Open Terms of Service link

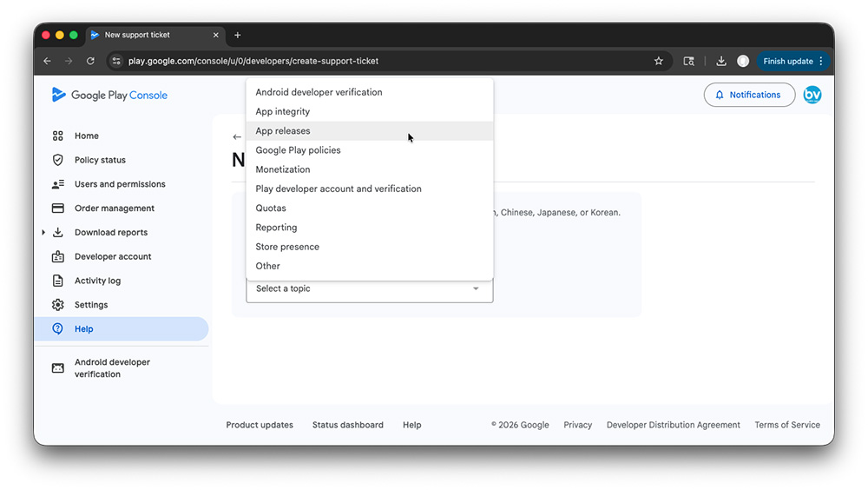787,425
